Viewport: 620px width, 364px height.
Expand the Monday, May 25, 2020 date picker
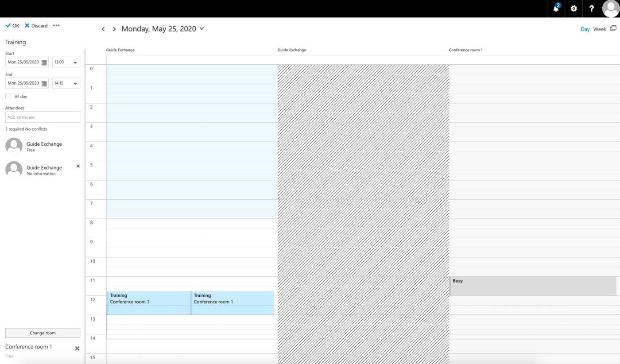point(201,29)
